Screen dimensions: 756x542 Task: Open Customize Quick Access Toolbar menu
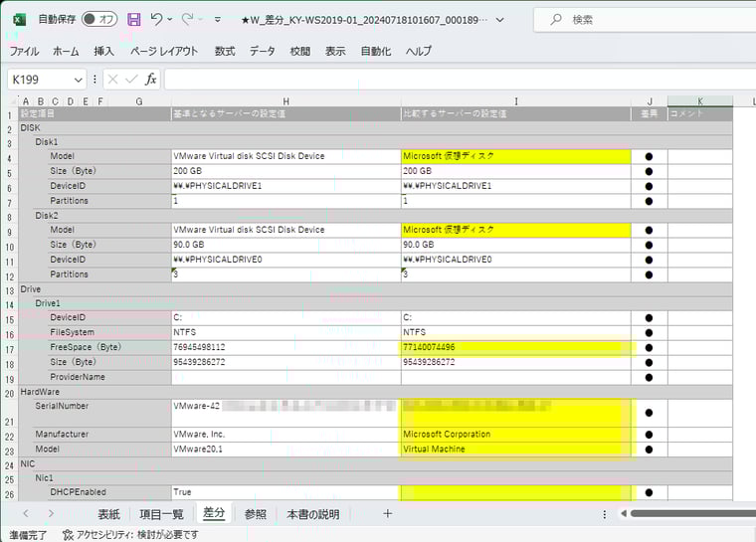pyautogui.click(x=218, y=20)
